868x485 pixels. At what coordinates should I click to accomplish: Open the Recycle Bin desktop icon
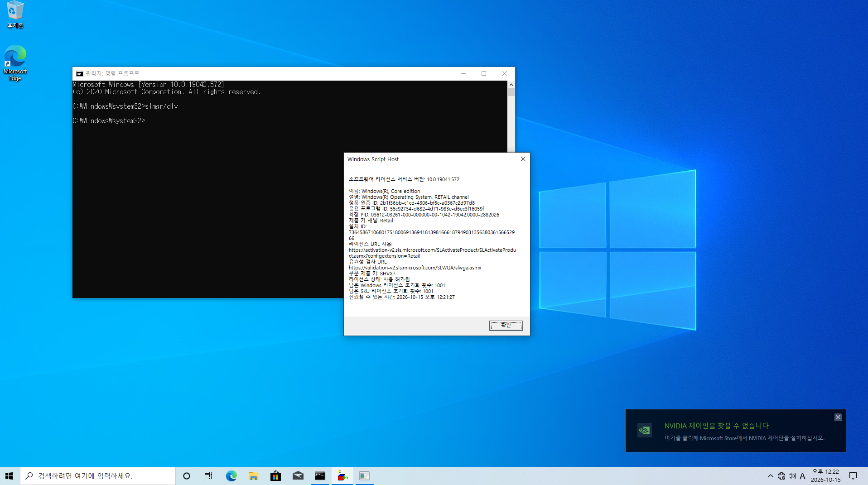15,14
